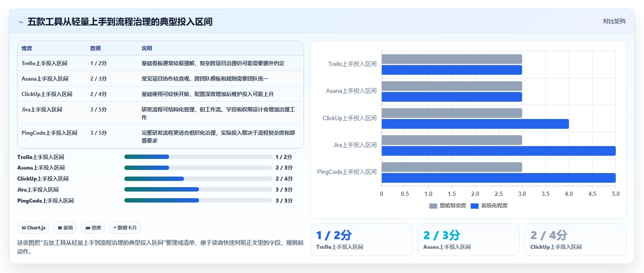Select the 进度 tag chip

[x=93, y=228]
